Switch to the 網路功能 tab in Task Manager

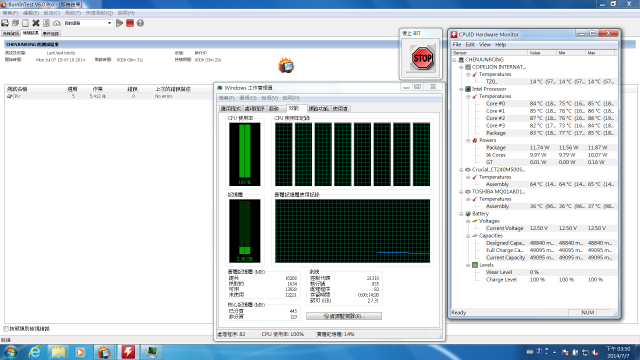(318, 109)
